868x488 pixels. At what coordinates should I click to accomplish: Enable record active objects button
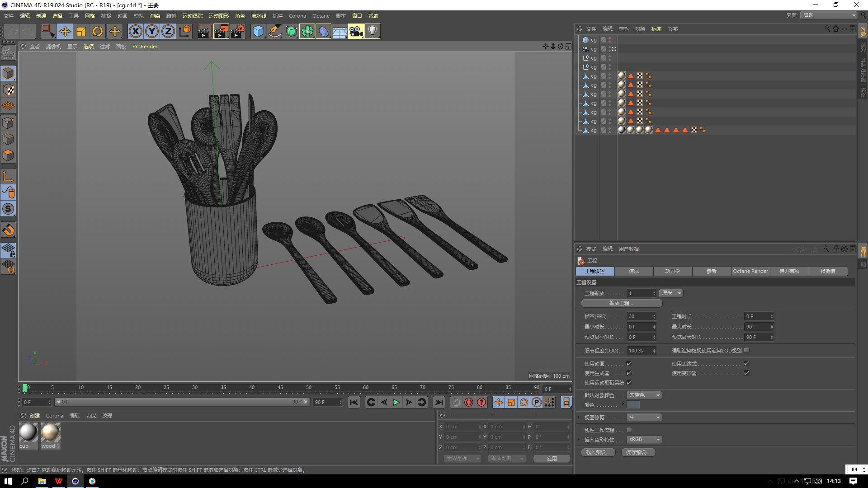point(456,402)
